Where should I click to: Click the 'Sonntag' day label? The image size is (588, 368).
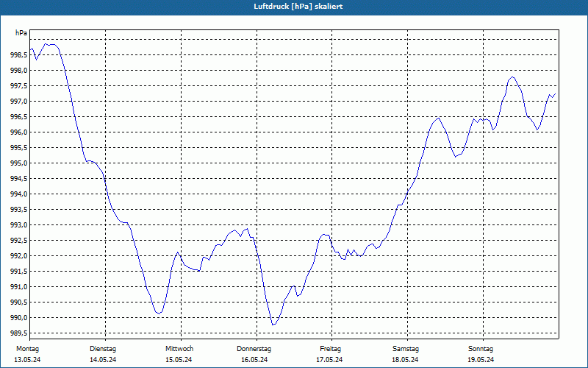pos(481,349)
